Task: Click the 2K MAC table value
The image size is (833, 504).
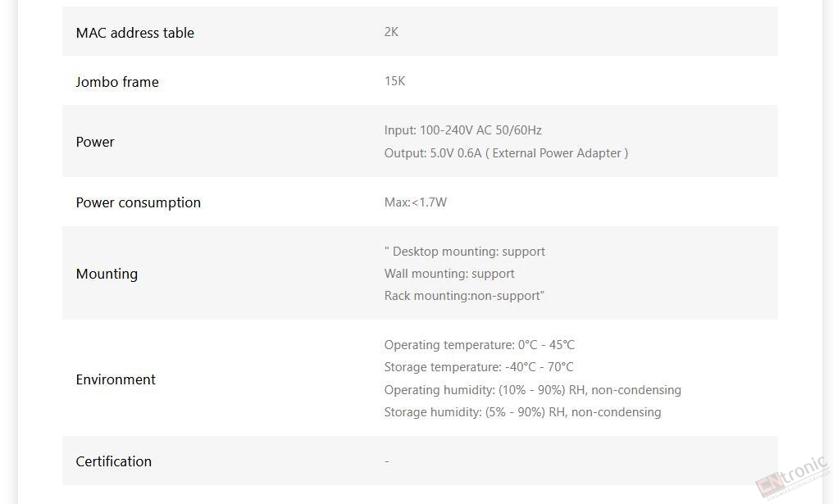Action: [x=391, y=32]
